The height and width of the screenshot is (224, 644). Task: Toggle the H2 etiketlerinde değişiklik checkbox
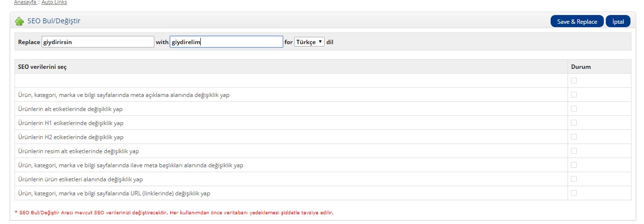(x=574, y=137)
